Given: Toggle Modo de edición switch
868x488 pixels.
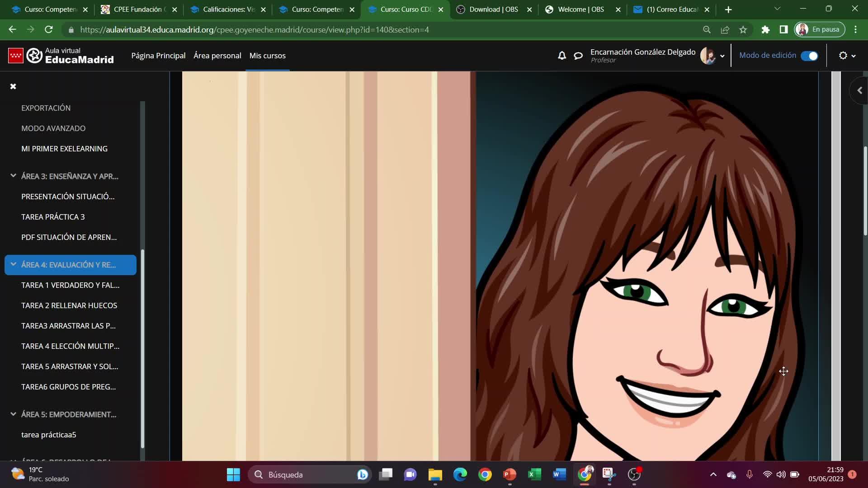Looking at the screenshot, I should (809, 56).
